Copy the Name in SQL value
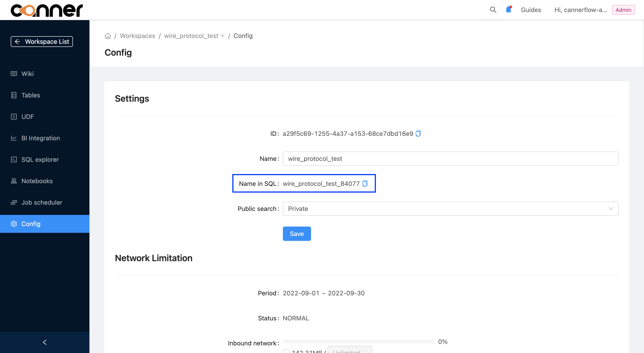The width and height of the screenshot is (644, 353). coord(365,184)
